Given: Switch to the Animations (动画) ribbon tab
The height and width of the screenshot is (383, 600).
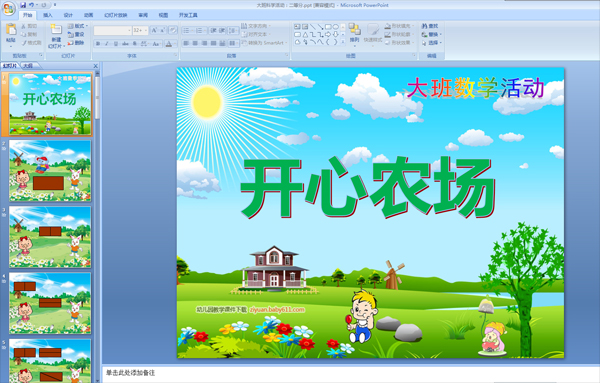Looking at the screenshot, I should click(88, 15).
